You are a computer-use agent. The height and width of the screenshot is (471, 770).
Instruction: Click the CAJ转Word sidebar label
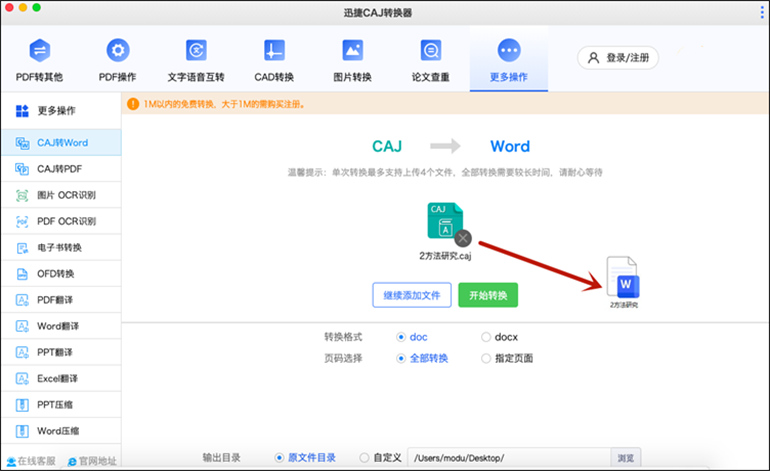tap(62, 143)
